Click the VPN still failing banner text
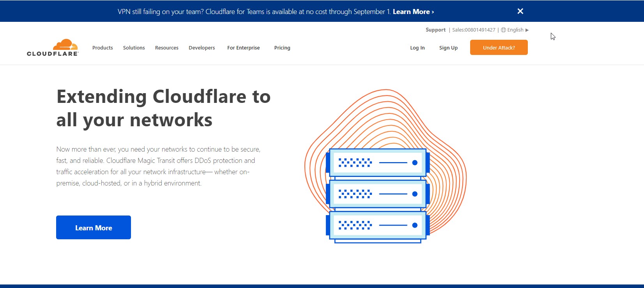644x288 pixels. [x=254, y=12]
